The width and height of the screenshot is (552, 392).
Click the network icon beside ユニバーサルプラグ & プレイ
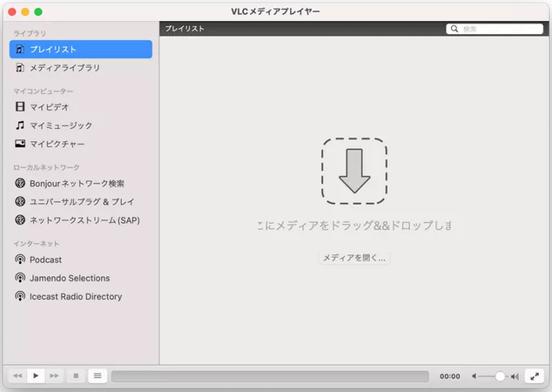(x=20, y=201)
